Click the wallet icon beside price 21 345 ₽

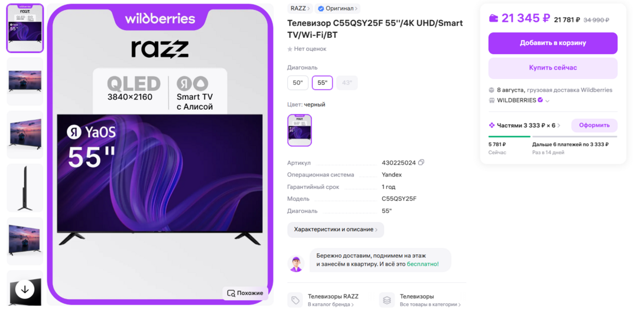493,18
